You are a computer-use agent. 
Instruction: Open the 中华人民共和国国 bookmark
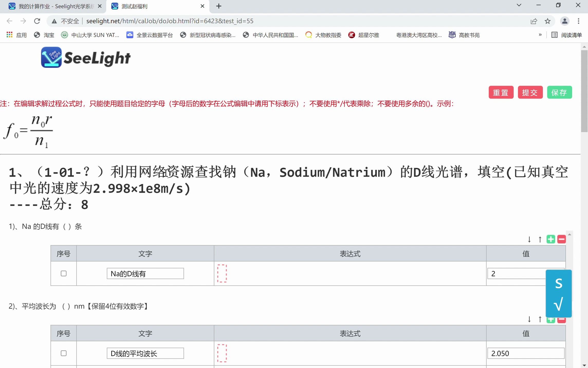coord(271,35)
